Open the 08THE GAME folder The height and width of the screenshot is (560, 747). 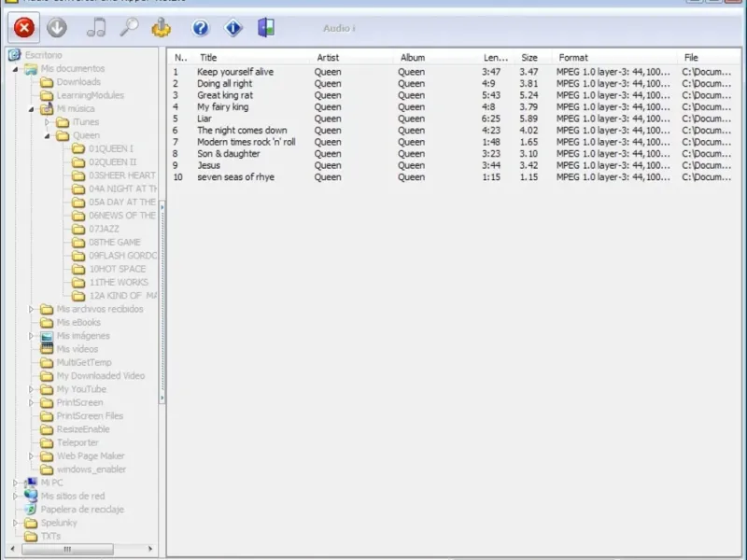click(x=106, y=242)
